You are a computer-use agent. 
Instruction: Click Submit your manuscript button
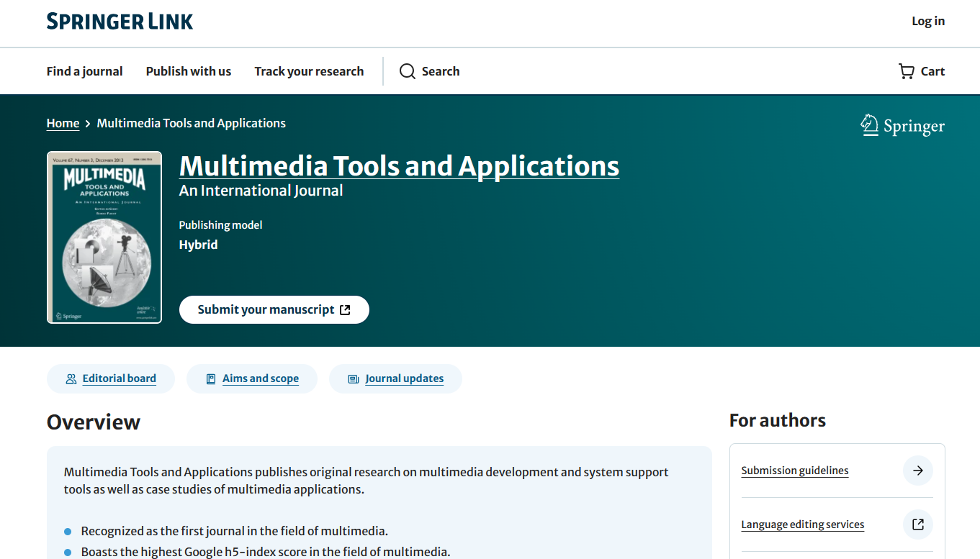(x=274, y=309)
